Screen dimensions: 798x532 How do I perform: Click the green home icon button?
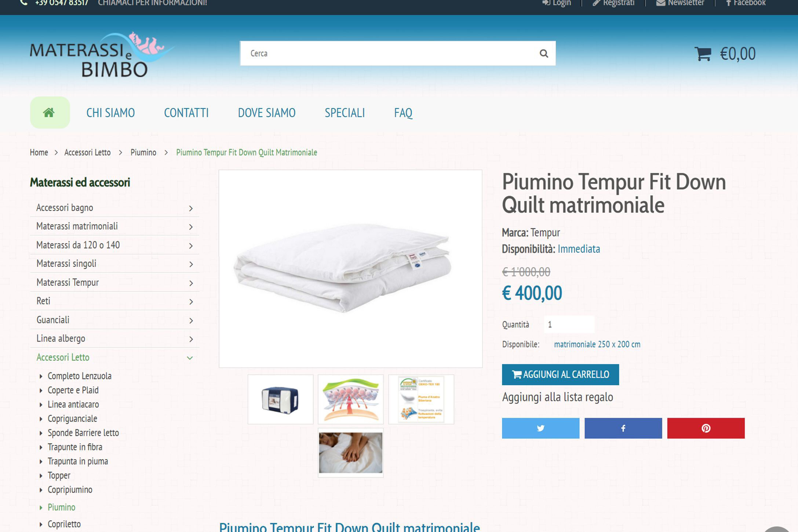(x=50, y=113)
